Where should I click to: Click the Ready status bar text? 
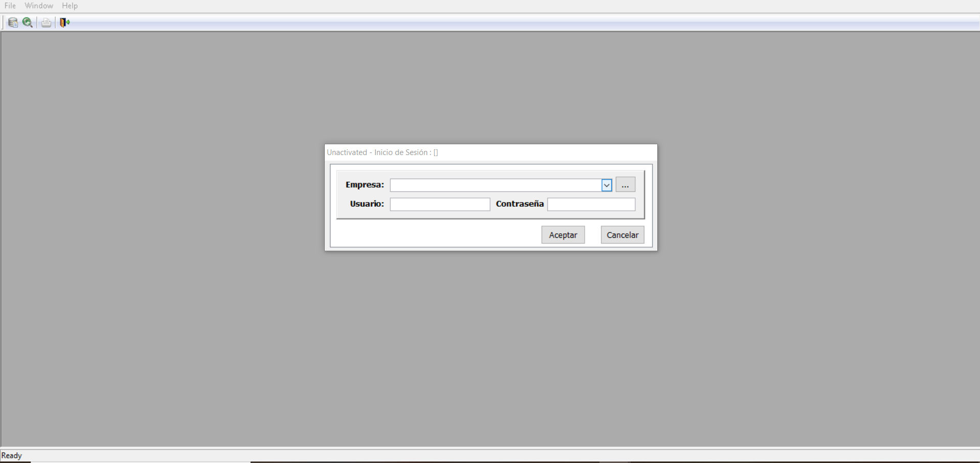coord(12,455)
